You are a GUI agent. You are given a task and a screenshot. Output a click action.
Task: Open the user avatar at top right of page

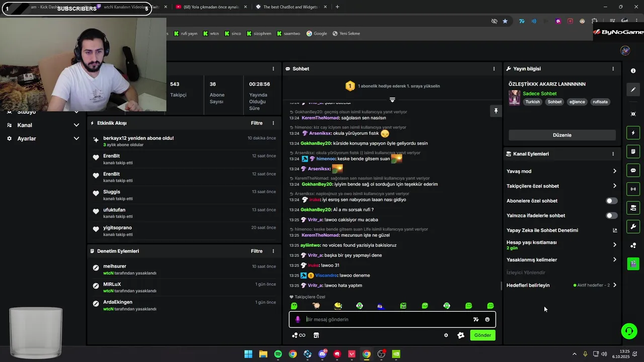[x=625, y=50]
